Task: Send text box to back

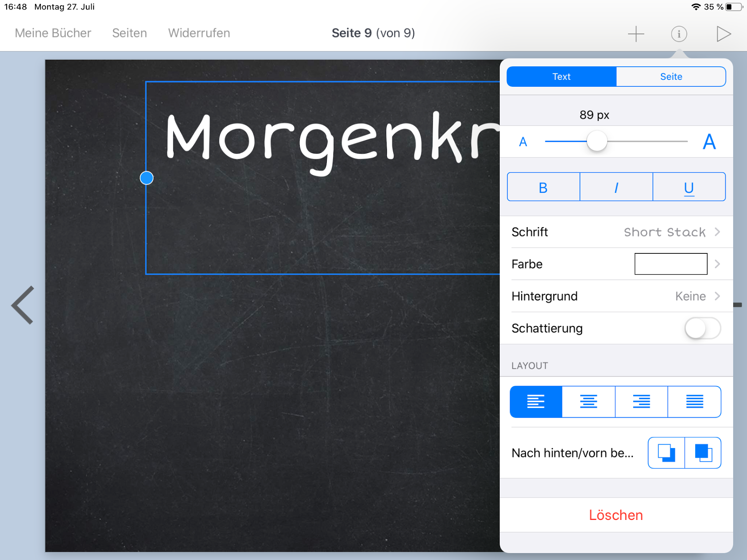Action: pos(666,452)
